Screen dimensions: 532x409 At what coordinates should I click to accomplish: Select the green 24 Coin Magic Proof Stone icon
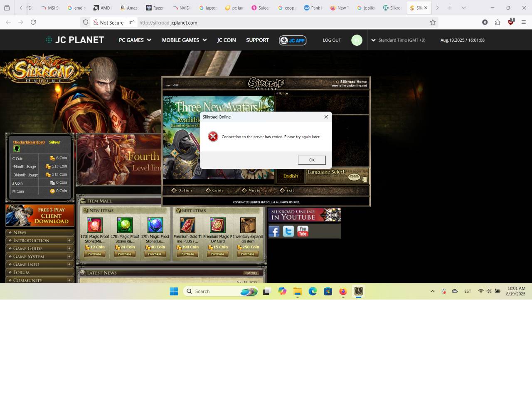pos(125,225)
